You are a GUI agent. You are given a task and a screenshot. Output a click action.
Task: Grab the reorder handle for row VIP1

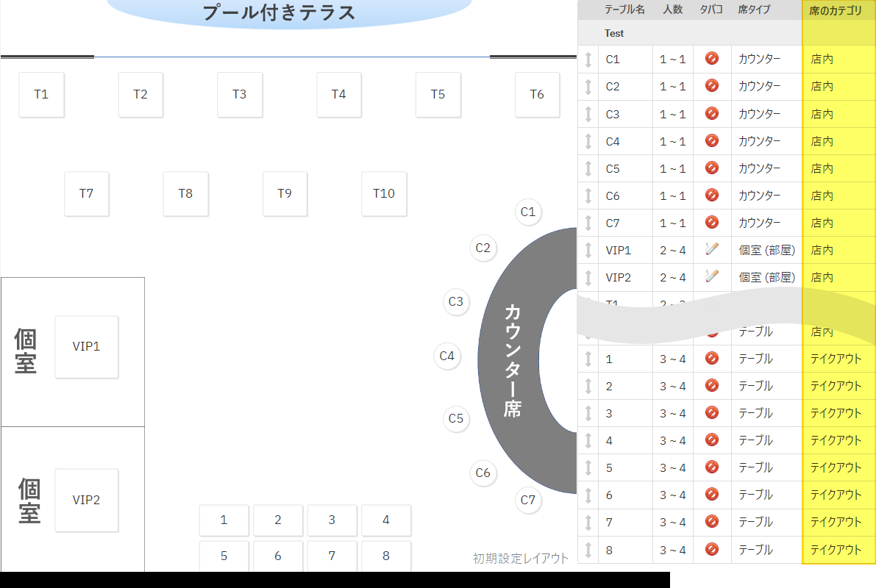tap(588, 250)
